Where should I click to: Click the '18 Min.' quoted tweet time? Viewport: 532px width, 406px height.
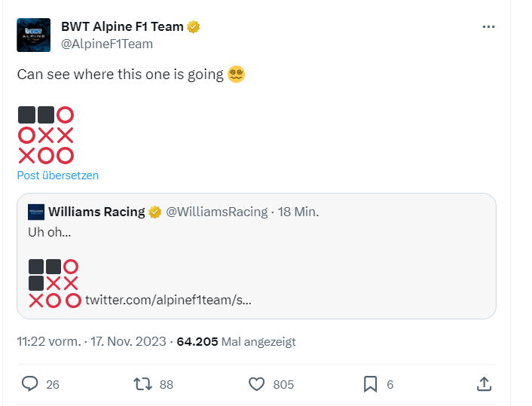pos(298,212)
